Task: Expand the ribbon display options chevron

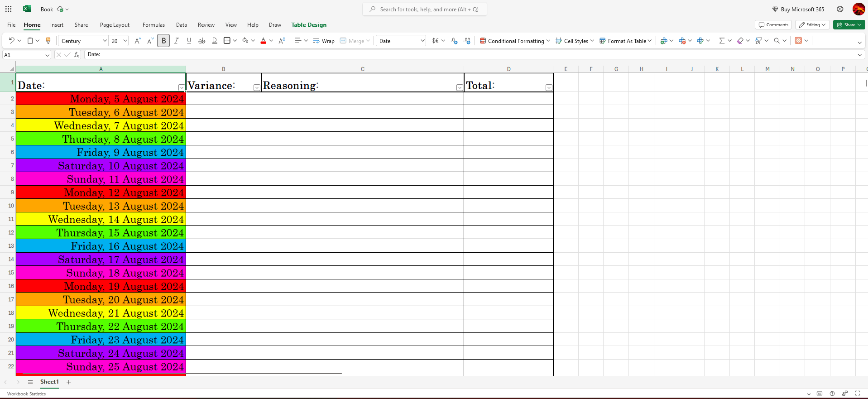Action: pyautogui.click(x=859, y=43)
